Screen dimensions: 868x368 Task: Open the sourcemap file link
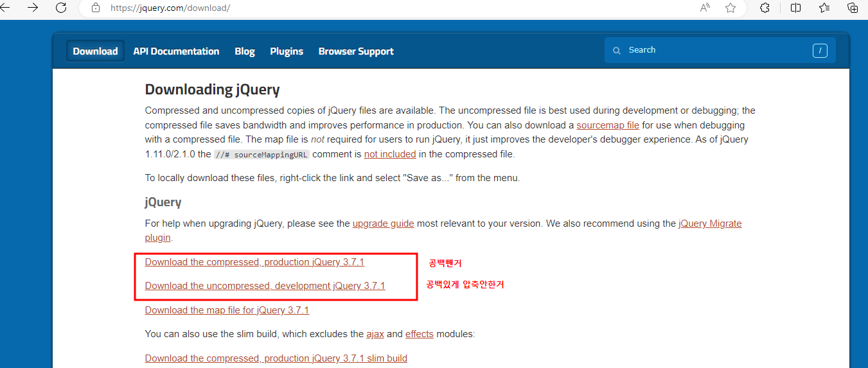coord(608,125)
